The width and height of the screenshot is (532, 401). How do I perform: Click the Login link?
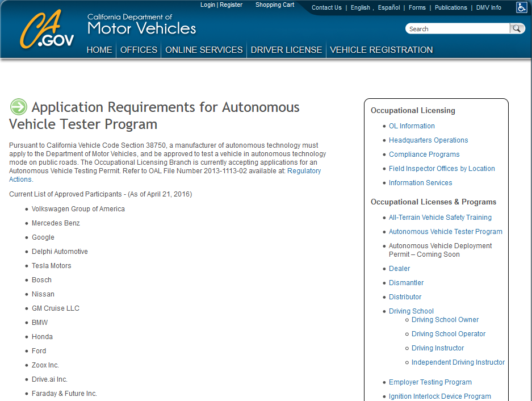[x=208, y=5]
